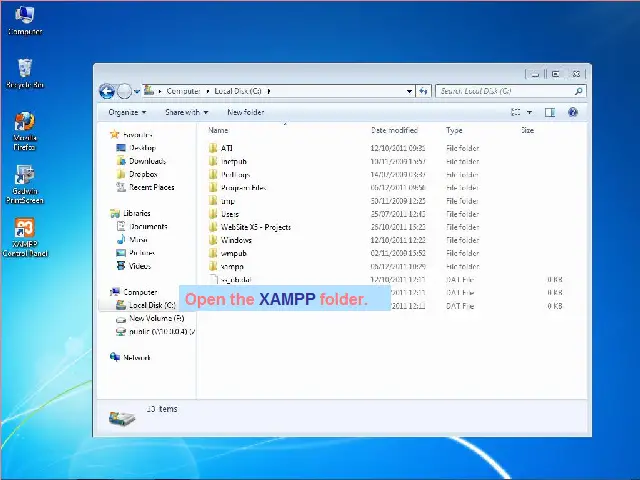640x480 pixels.
Task: Open the view options dropdown arrow
Action: click(529, 112)
